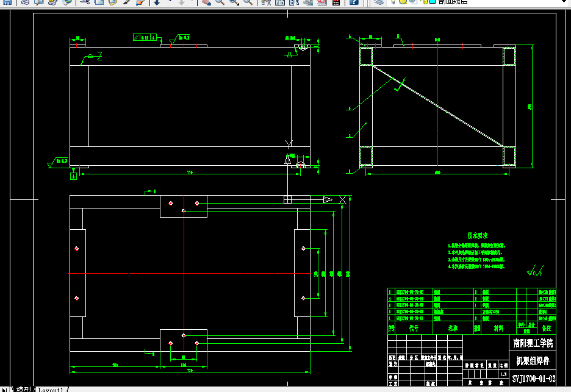Click the Zoom Previous magnifier icon

[x=248, y=2]
